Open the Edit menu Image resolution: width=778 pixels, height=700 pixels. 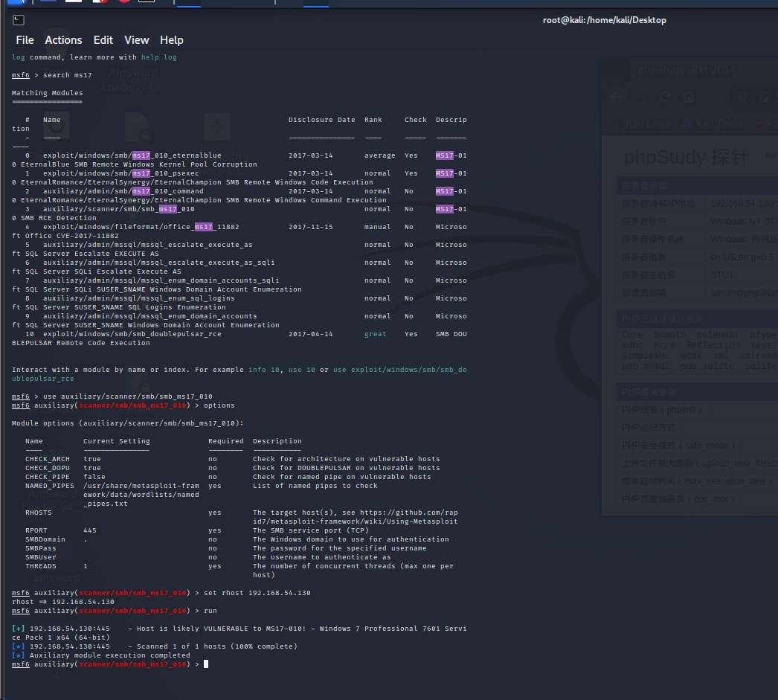coord(103,40)
